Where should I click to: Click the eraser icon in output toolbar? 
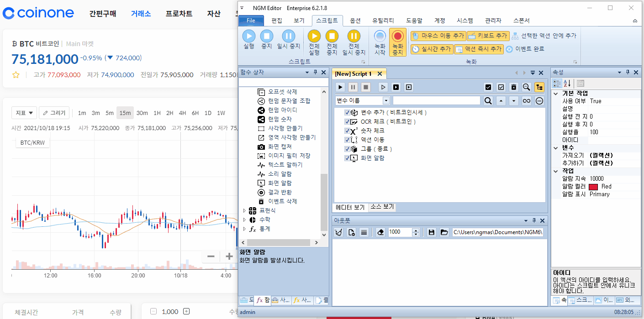click(380, 232)
